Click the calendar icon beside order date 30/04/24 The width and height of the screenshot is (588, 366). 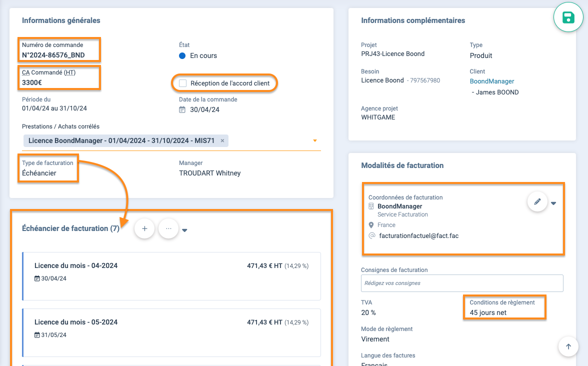[182, 109]
